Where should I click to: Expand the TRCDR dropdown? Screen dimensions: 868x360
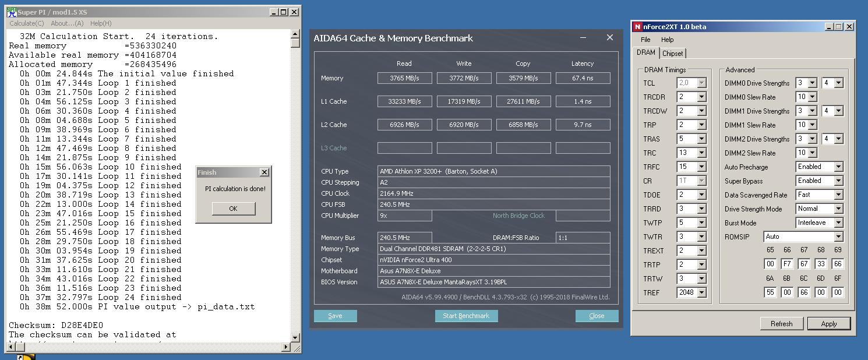701,97
